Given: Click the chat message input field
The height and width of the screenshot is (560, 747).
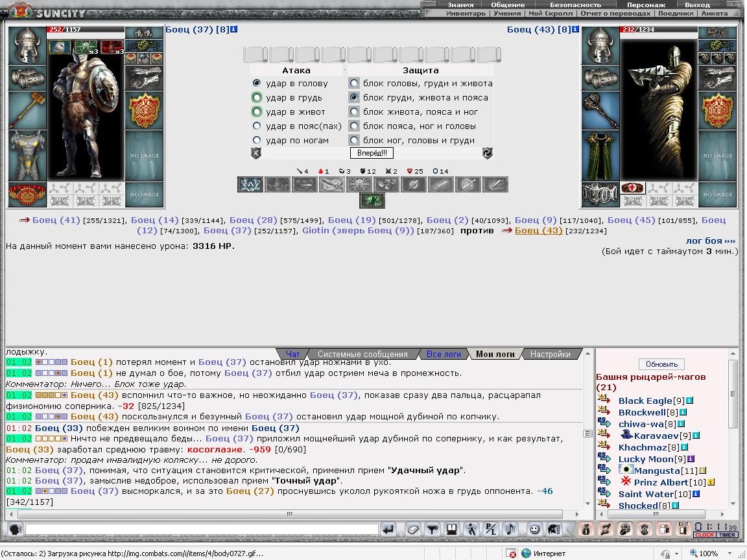Looking at the screenshot, I should click(202, 529).
